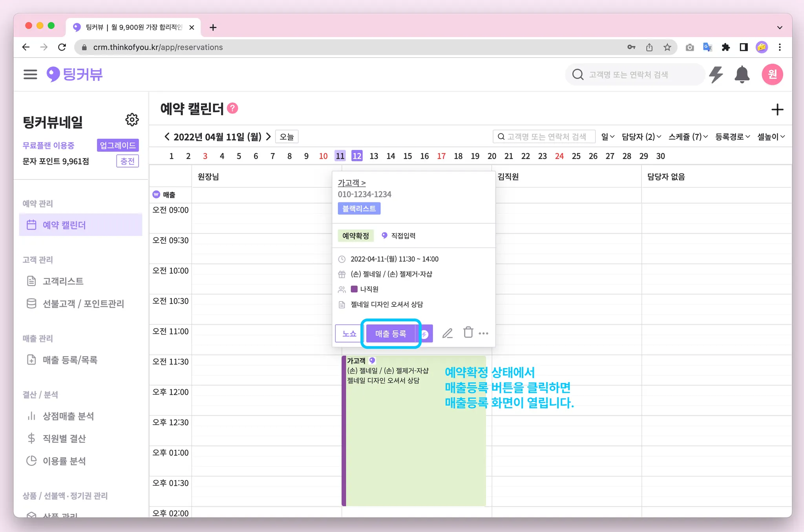804x532 pixels.
Task: Open the 가고객 customer link in popup
Action: coord(351,183)
